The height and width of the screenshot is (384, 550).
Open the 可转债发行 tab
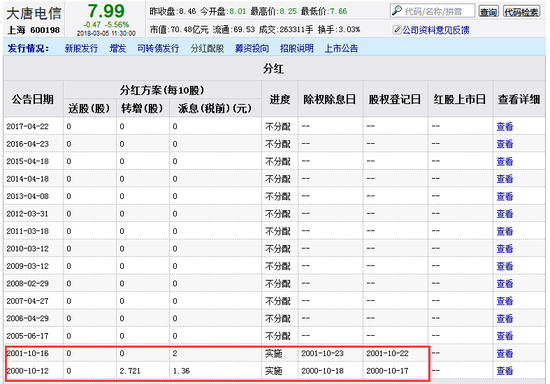click(x=158, y=48)
